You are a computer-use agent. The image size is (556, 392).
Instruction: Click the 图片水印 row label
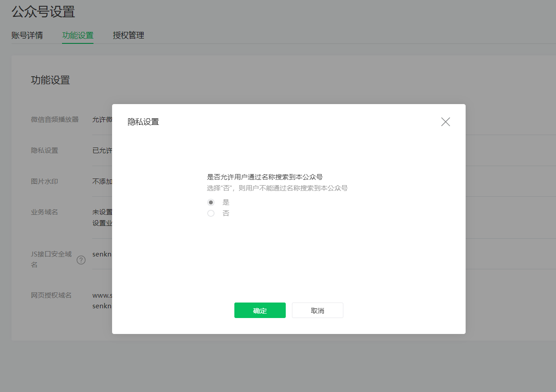click(x=45, y=181)
